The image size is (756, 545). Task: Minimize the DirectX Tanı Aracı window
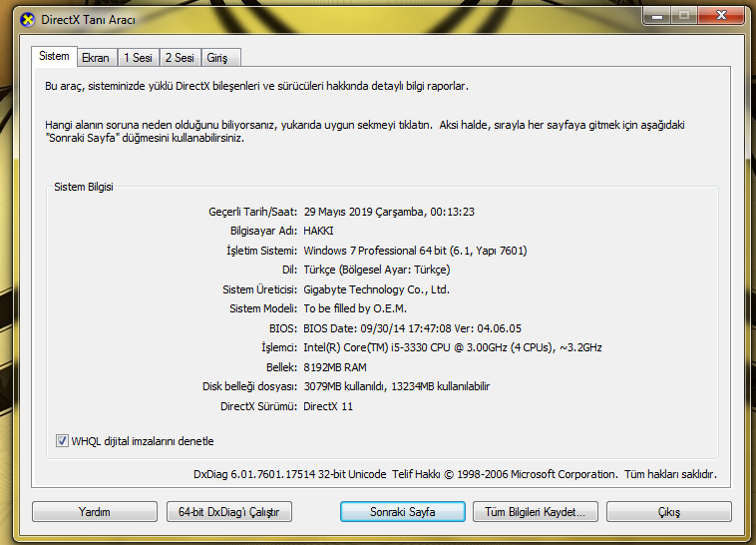[x=656, y=15]
